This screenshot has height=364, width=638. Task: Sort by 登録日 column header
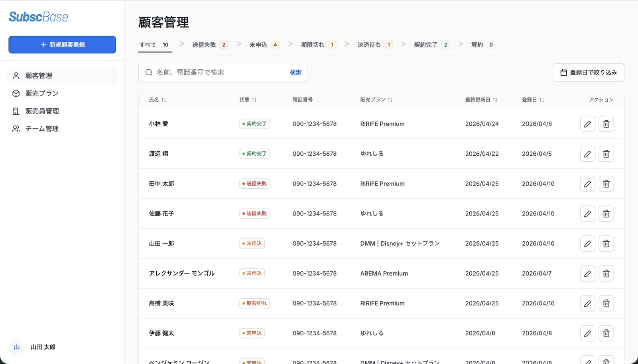coord(533,100)
